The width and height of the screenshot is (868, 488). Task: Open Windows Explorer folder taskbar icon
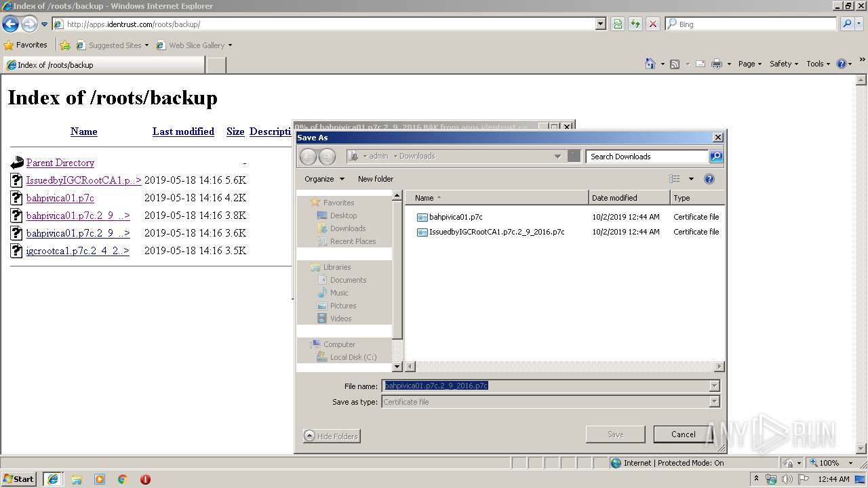click(x=77, y=479)
